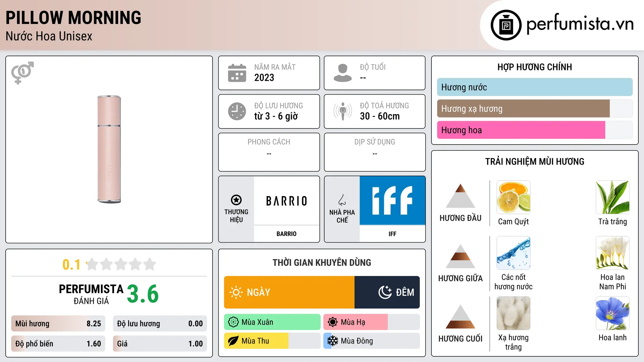Click the HỢP HƯƠNG CHÍNH heading
The image size is (644, 362).
(x=535, y=67)
